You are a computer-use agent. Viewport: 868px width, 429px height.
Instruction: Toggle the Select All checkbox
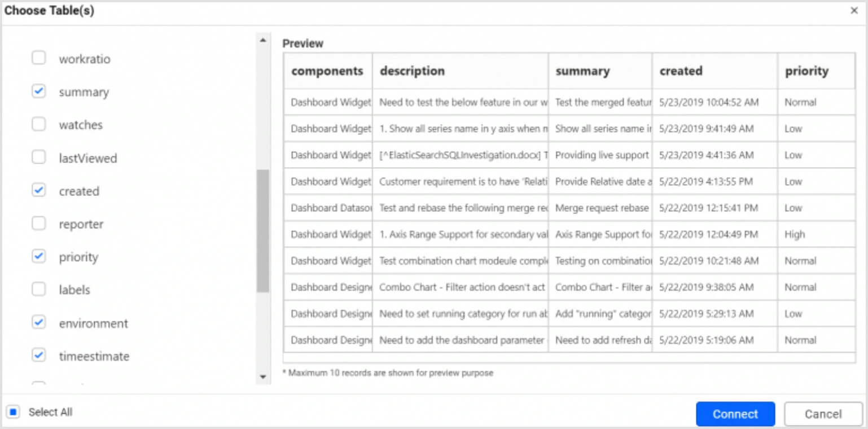point(12,412)
